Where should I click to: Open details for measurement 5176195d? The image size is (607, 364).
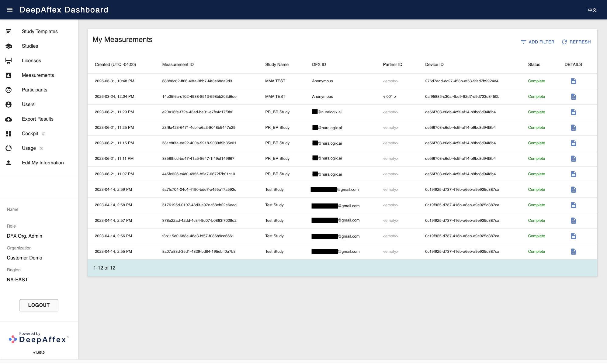(x=573, y=205)
